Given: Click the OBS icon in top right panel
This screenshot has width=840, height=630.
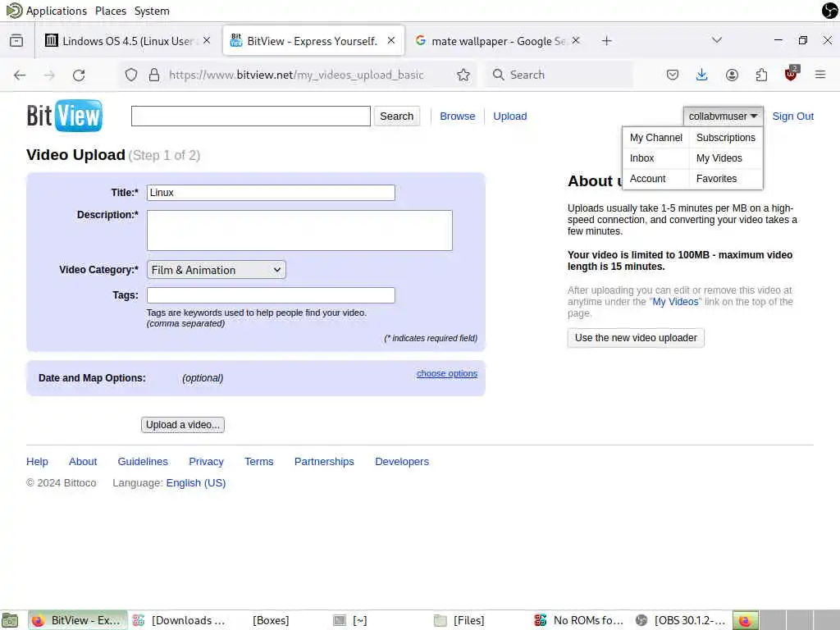Looking at the screenshot, I should tap(830, 10).
